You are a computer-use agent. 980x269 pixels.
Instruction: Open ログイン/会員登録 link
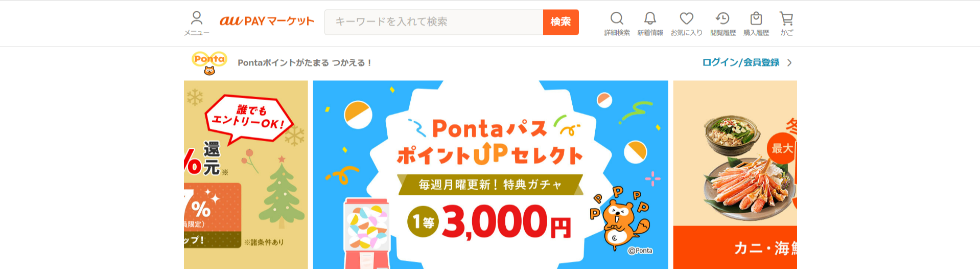pos(740,62)
